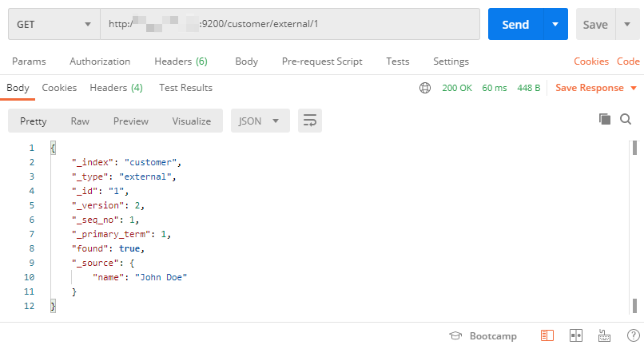This screenshot has height=345, width=644.
Task: Click the "John Doe" value
Action: (161, 277)
